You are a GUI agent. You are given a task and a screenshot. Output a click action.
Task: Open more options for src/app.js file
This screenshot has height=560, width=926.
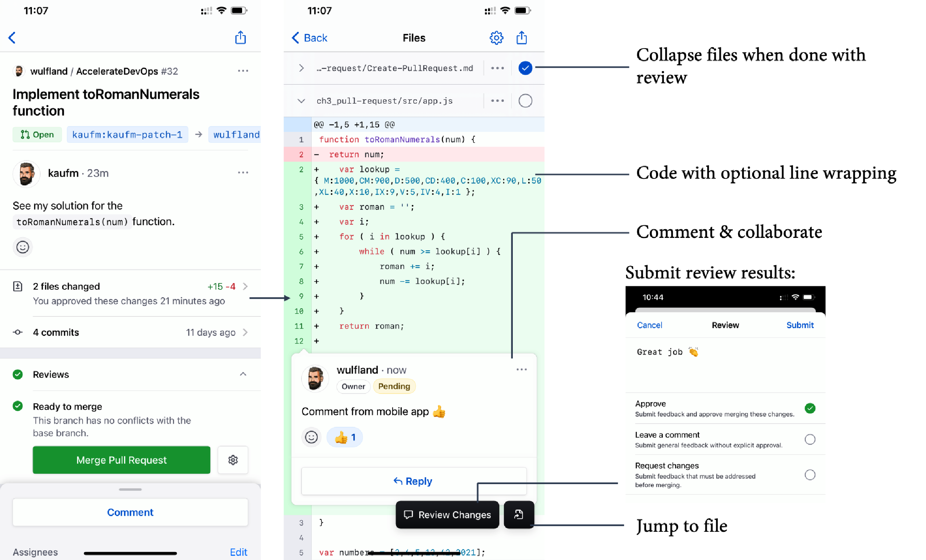coord(497,101)
